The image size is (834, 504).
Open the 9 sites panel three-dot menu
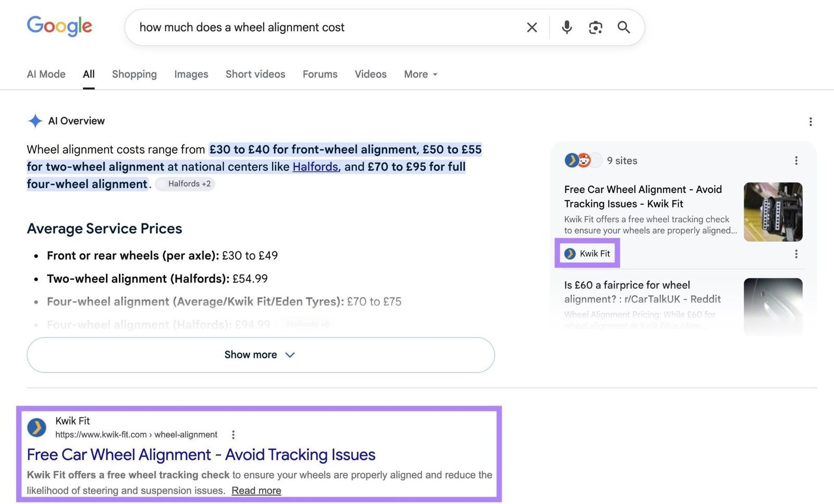[796, 161]
